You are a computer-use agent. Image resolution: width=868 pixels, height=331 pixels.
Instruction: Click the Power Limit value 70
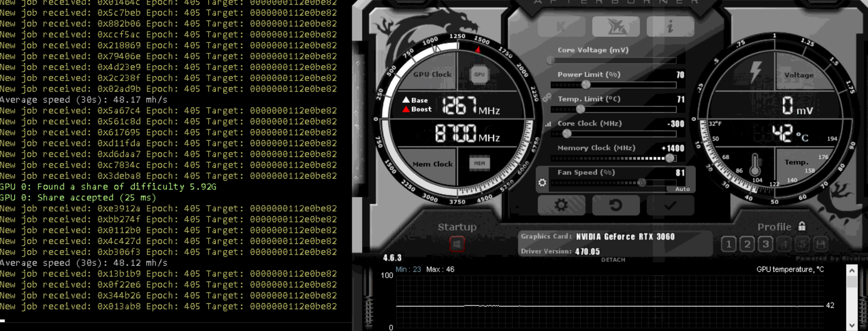[680, 75]
